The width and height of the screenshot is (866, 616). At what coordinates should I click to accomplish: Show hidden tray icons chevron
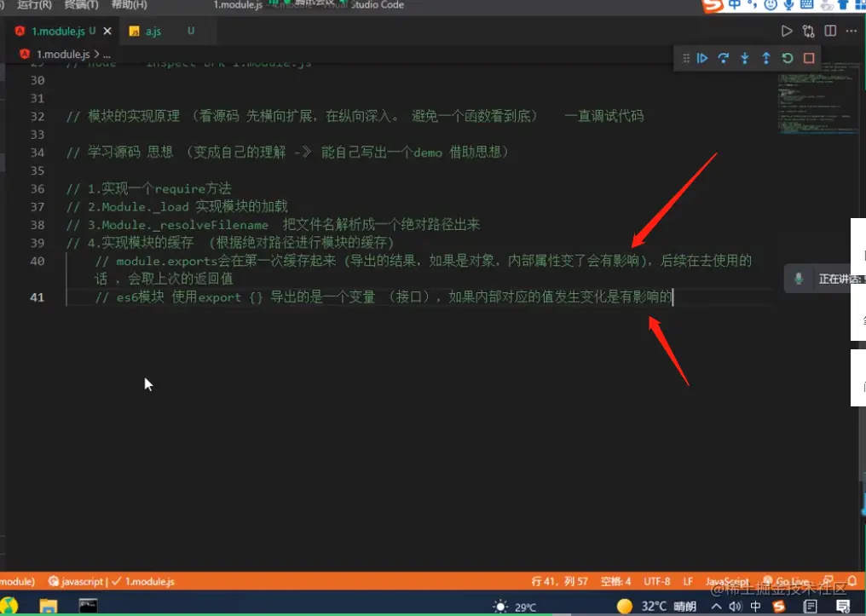coord(716,606)
